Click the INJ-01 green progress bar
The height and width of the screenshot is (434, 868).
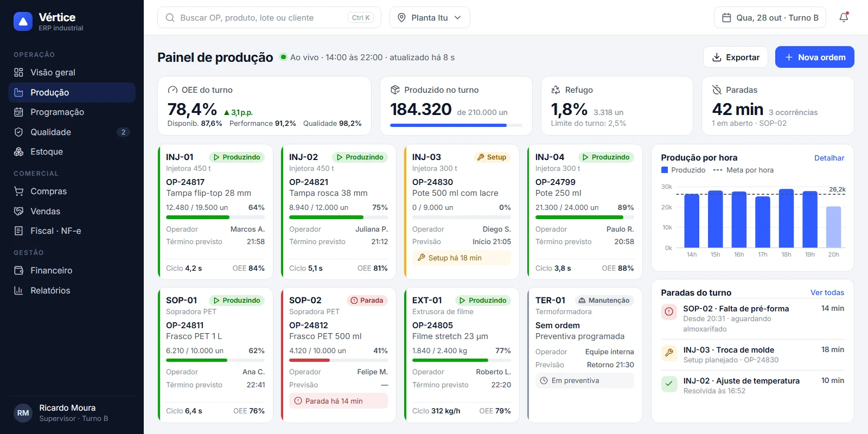(x=215, y=218)
